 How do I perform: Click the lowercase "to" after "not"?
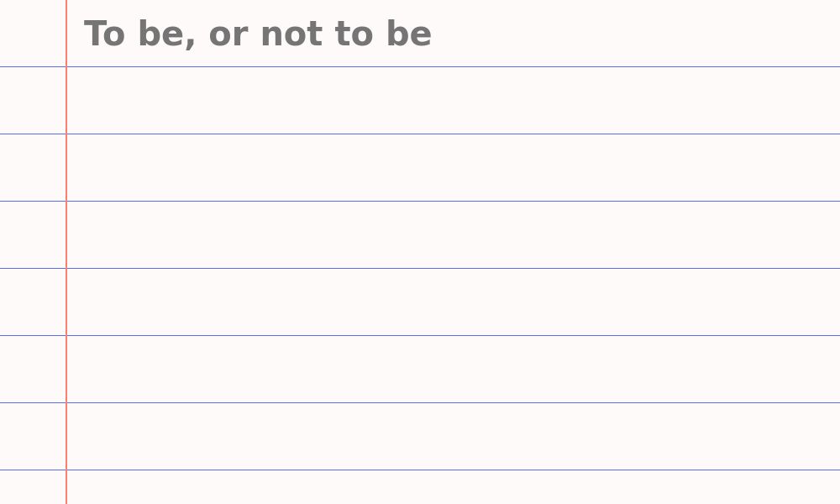[353, 34]
